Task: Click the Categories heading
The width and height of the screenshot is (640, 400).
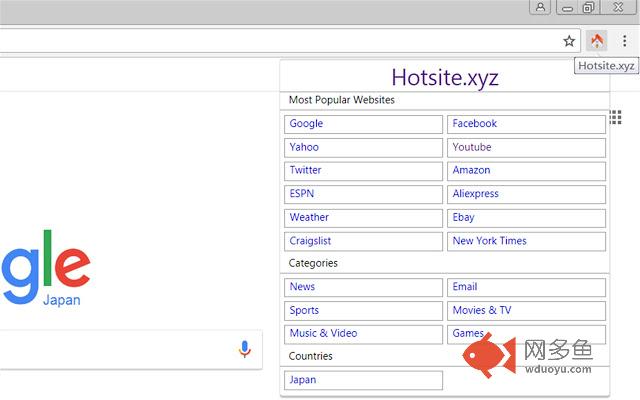Action: pyautogui.click(x=313, y=263)
